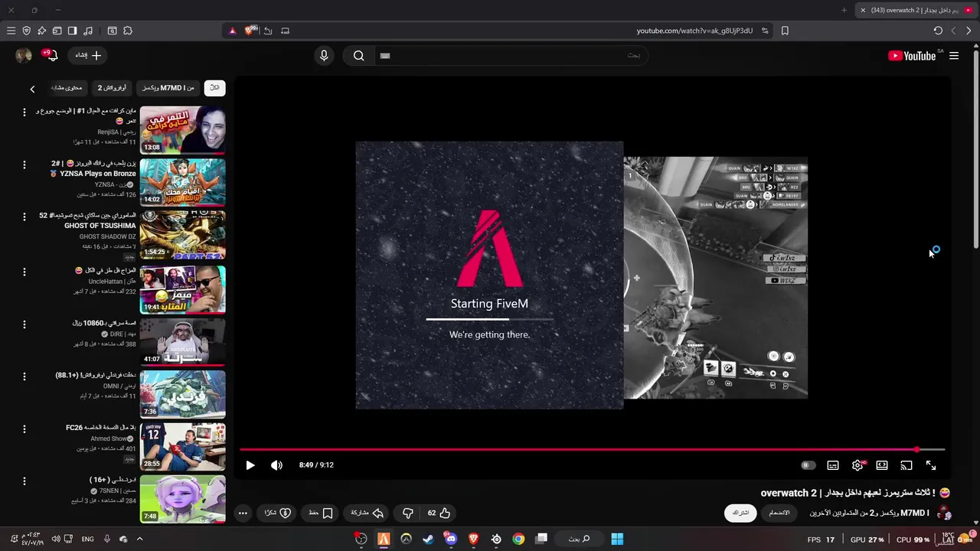Screen dimensions: 980x551
Task: Start voice search with microphone icon
Action: 324,55
